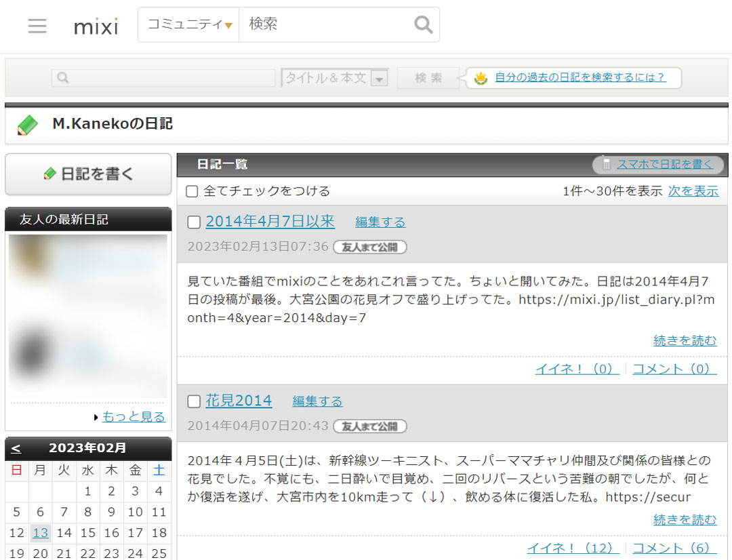Read more of the 2014年4月7日以来 entry
The height and width of the screenshot is (560, 732).
coord(685,340)
